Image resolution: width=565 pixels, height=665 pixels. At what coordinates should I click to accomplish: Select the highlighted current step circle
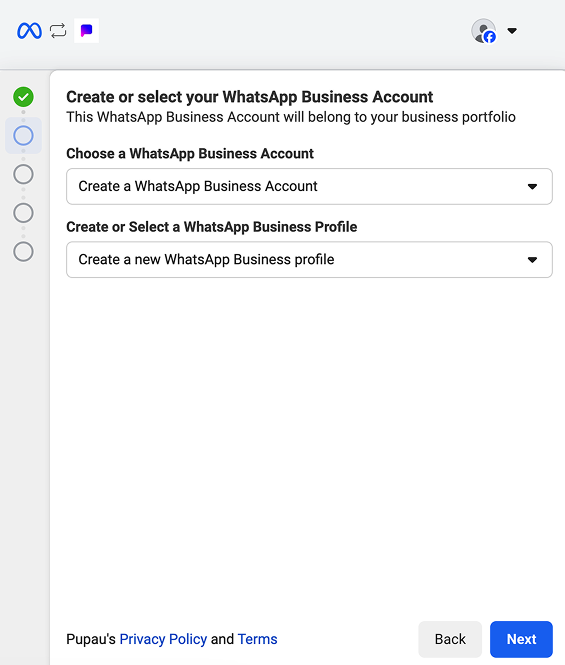(23, 136)
